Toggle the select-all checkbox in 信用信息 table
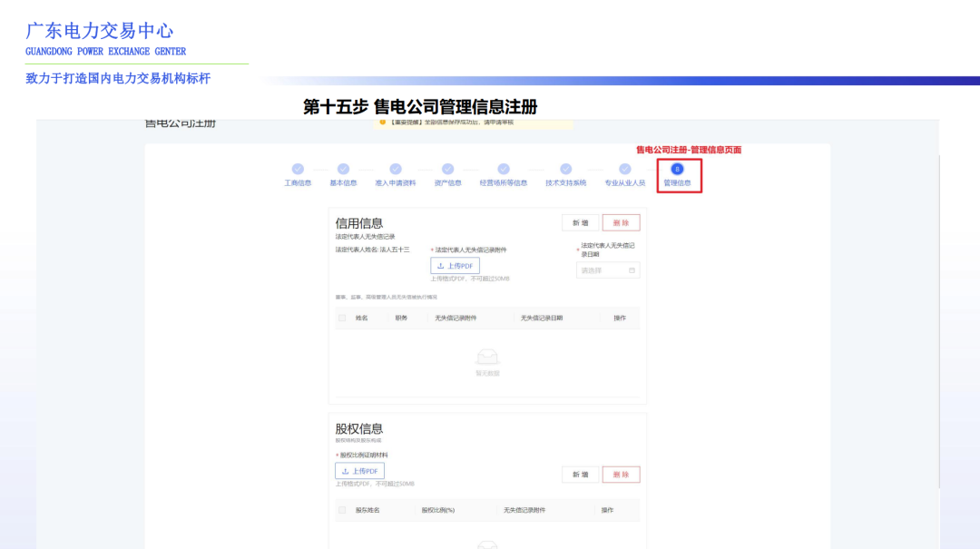980x549 pixels. [341, 316]
